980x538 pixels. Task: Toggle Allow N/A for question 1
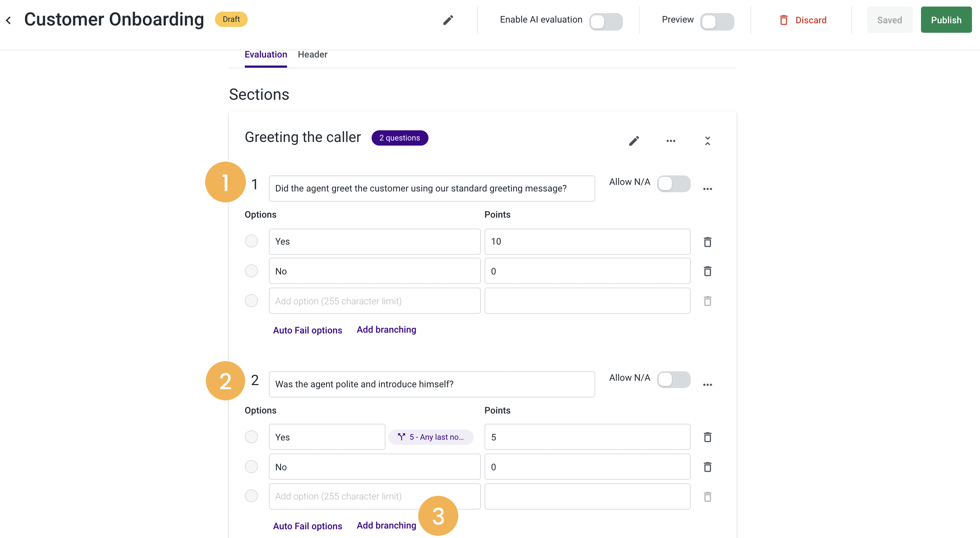coord(673,184)
